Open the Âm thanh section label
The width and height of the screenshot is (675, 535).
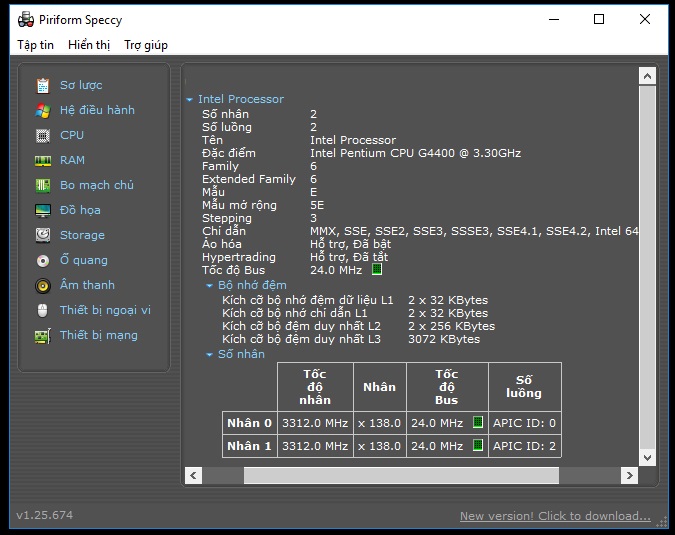coord(87,285)
